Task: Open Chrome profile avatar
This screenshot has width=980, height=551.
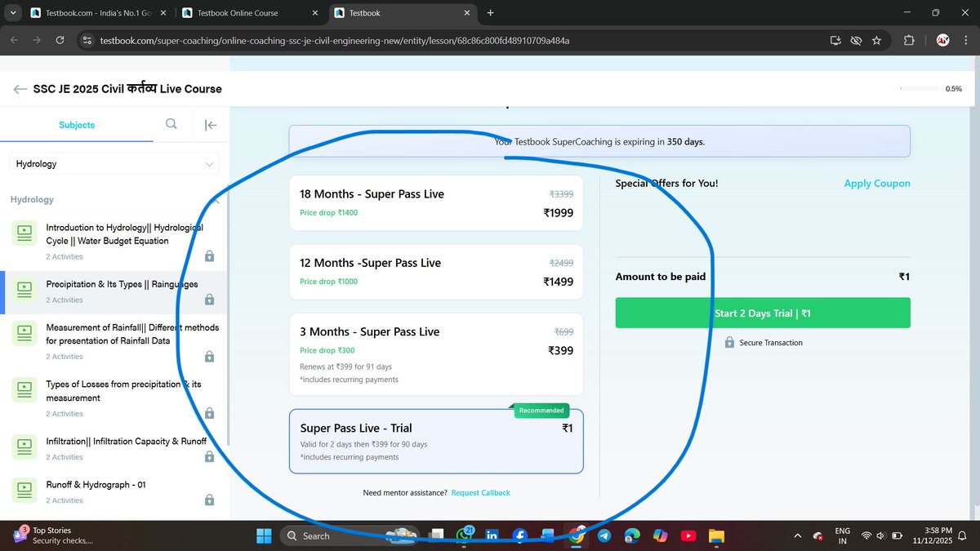Action: click(x=942, y=40)
